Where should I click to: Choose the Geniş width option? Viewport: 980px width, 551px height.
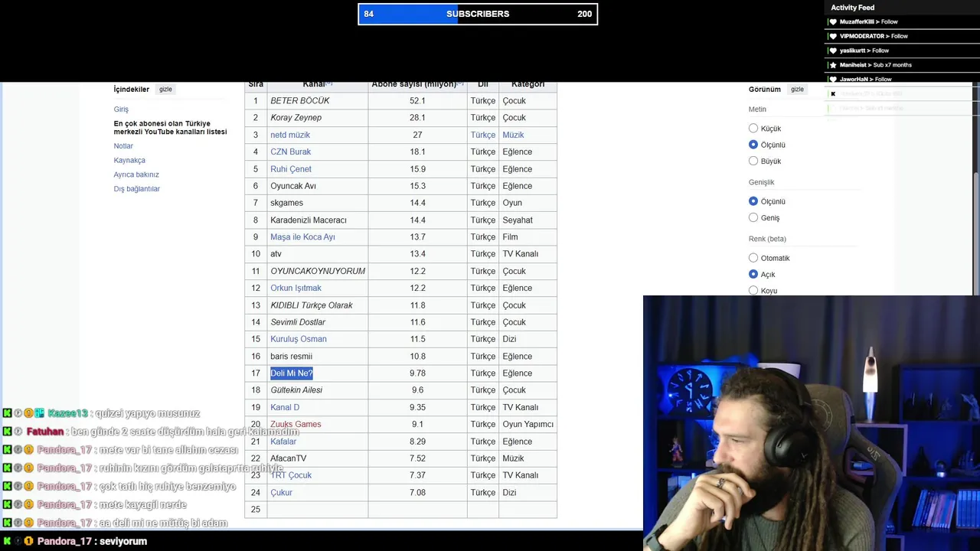[x=753, y=218]
